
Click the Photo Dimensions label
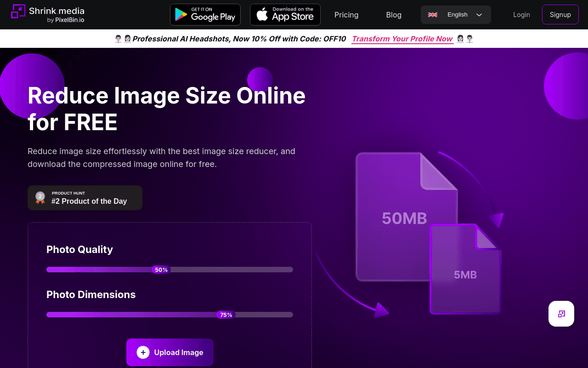[91, 294]
